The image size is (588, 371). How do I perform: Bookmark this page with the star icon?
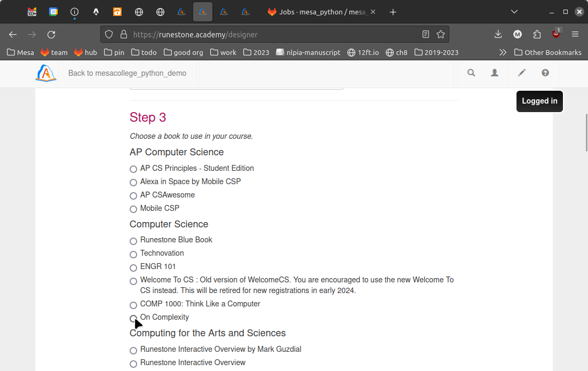click(x=441, y=34)
